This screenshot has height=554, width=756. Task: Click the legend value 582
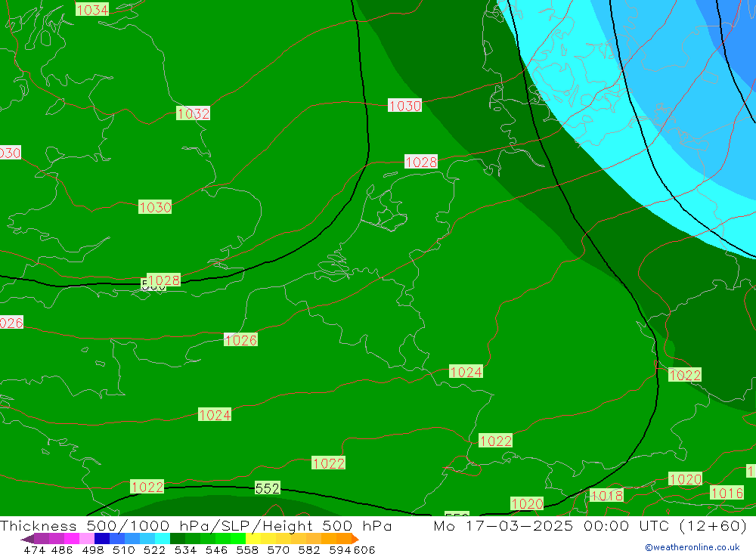[308, 550]
